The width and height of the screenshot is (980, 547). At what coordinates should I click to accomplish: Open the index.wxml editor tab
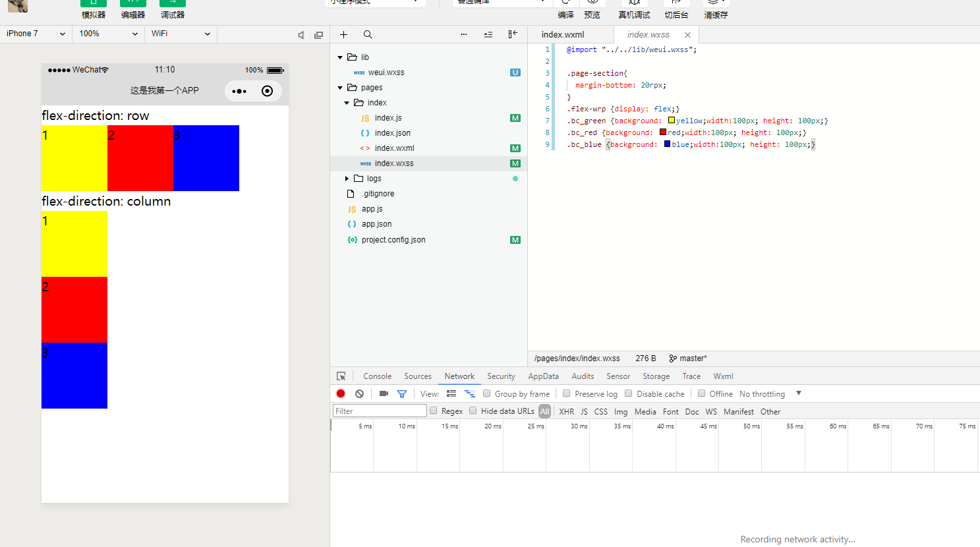(x=563, y=34)
